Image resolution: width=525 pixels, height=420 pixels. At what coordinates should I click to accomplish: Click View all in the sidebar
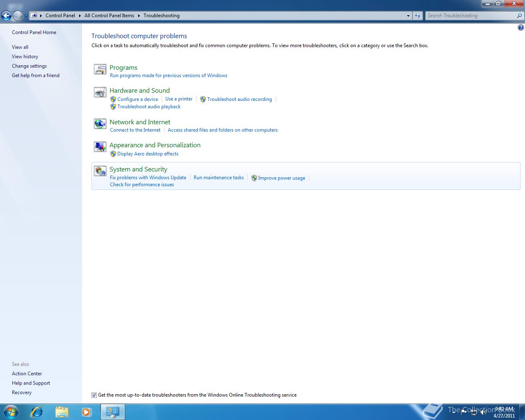click(20, 47)
